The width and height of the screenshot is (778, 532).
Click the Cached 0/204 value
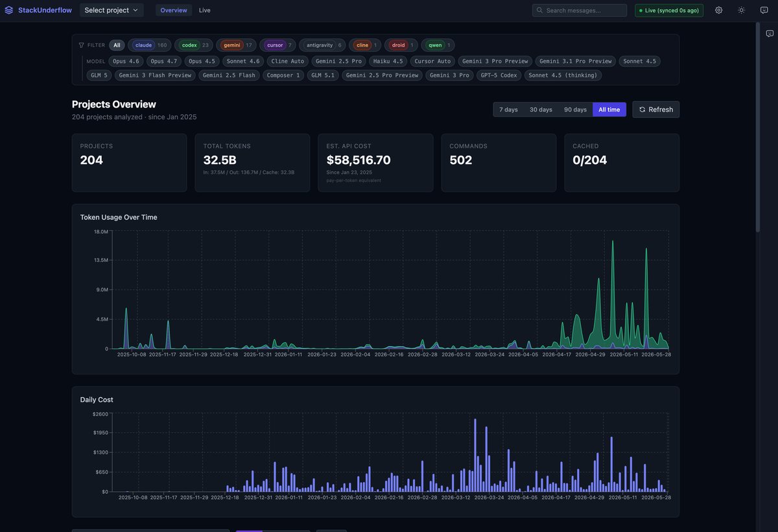[590, 160]
